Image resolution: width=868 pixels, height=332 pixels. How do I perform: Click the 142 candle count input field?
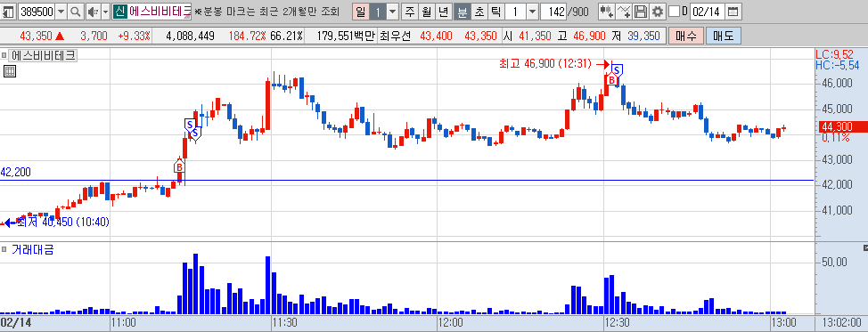coord(553,11)
